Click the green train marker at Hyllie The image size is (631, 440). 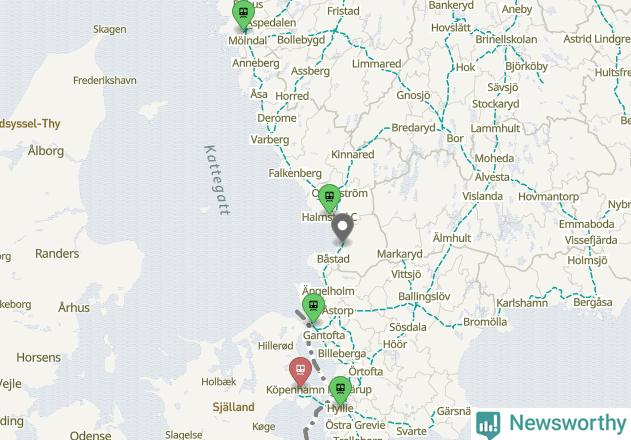click(x=340, y=391)
